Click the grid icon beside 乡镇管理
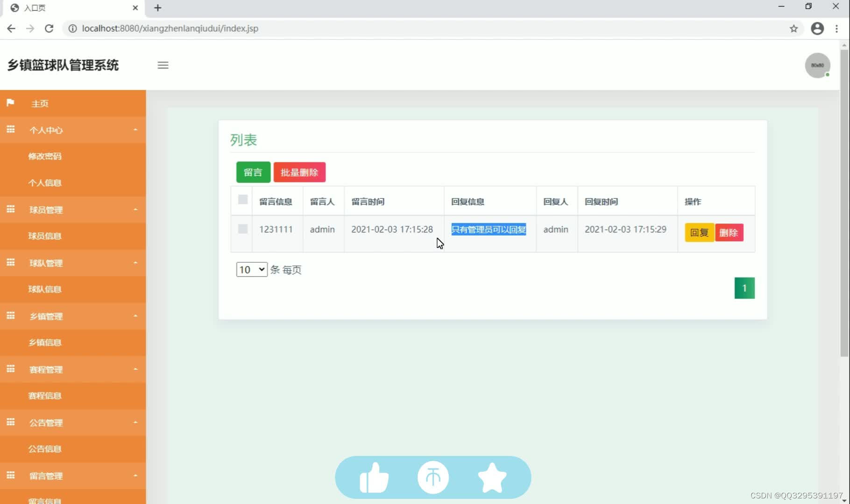Screen dimensions: 850x504 tap(10, 315)
